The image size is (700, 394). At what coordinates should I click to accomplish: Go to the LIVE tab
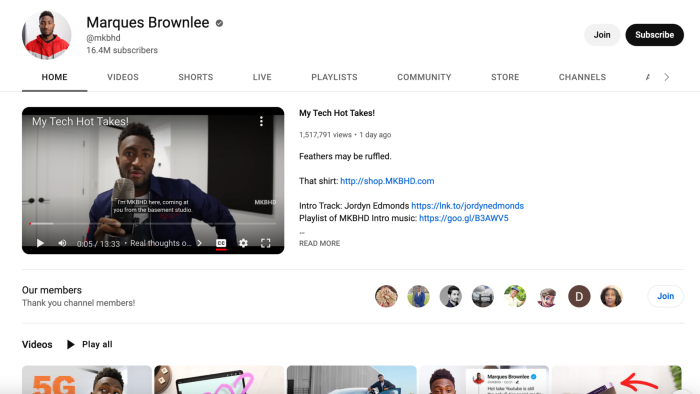[x=262, y=77]
